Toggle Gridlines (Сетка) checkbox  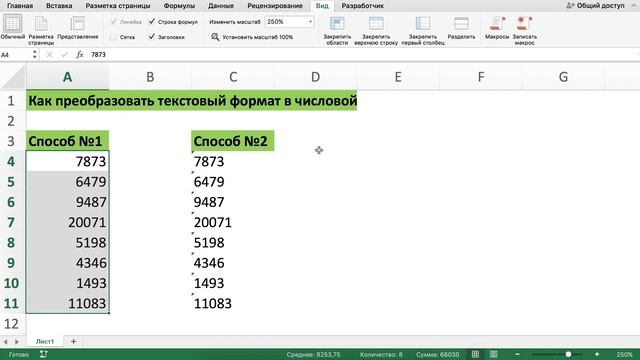click(x=113, y=37)
